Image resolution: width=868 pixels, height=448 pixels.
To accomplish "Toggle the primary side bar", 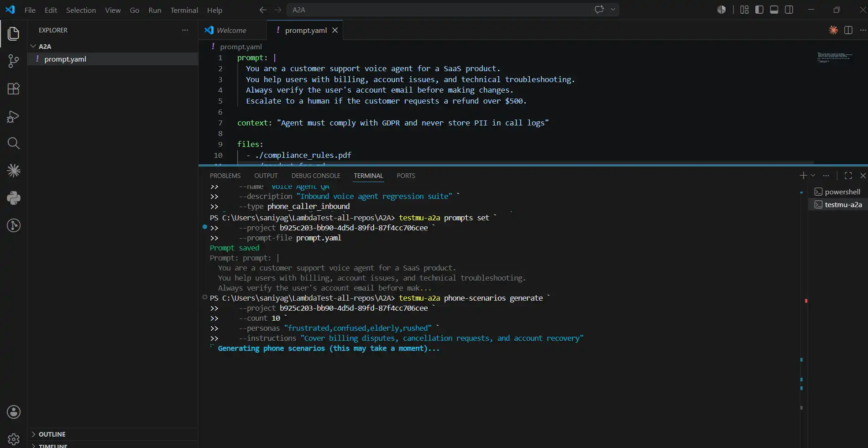I will point(759,10).
